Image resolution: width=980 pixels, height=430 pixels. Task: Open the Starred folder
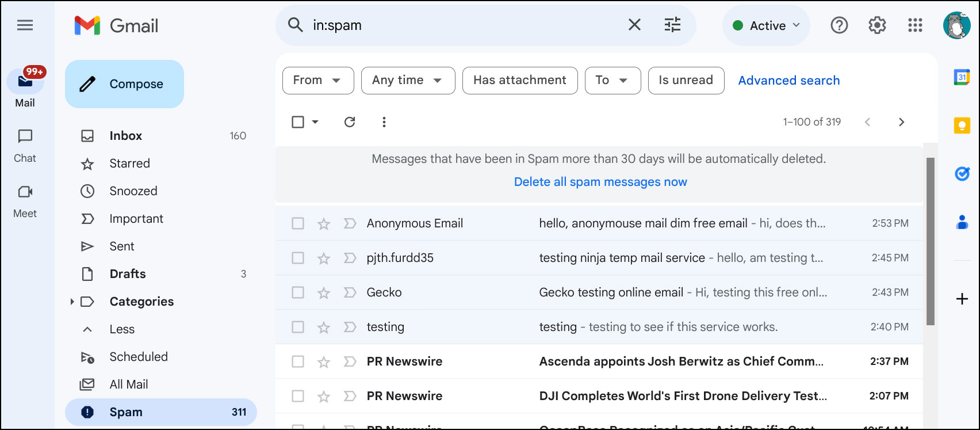(161, 163)
